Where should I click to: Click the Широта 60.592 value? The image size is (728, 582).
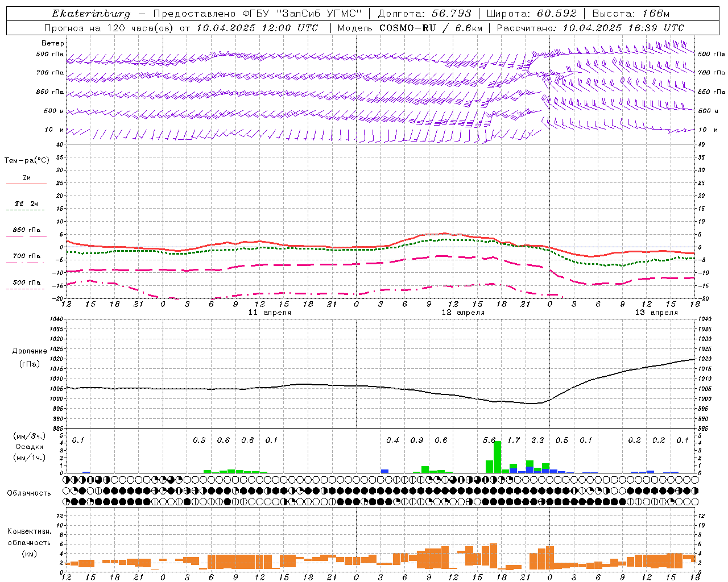pyautogui.click(x=557, y=14)
